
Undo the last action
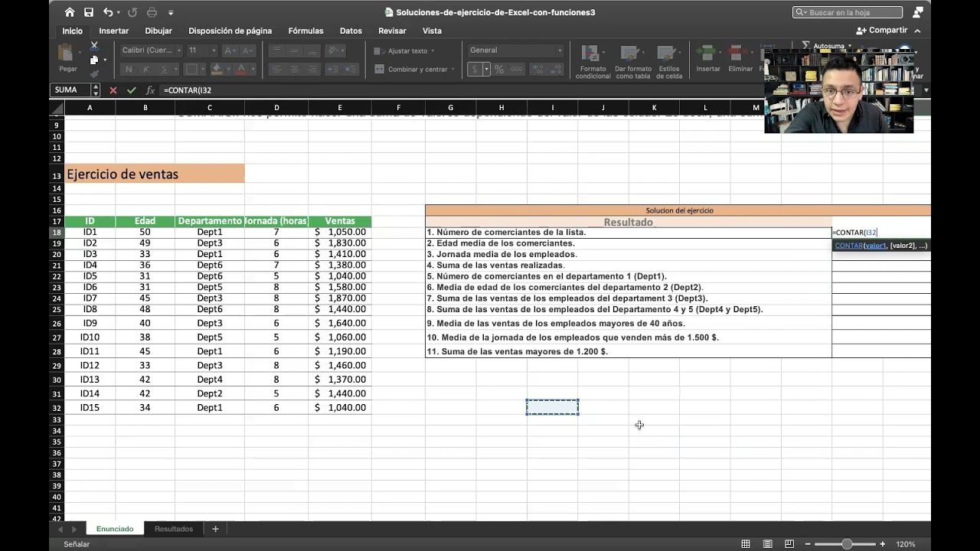pyautogui.click(x=108, y=12)
